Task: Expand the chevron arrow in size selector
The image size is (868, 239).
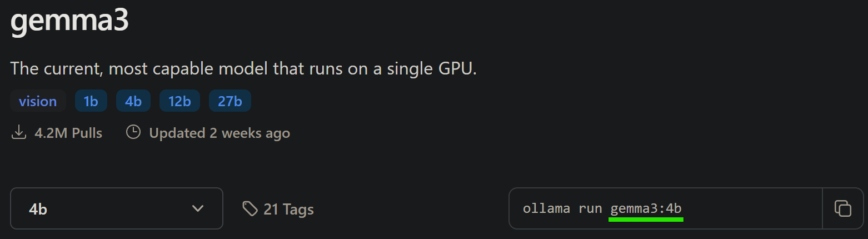Action: (x=197, y=208)
